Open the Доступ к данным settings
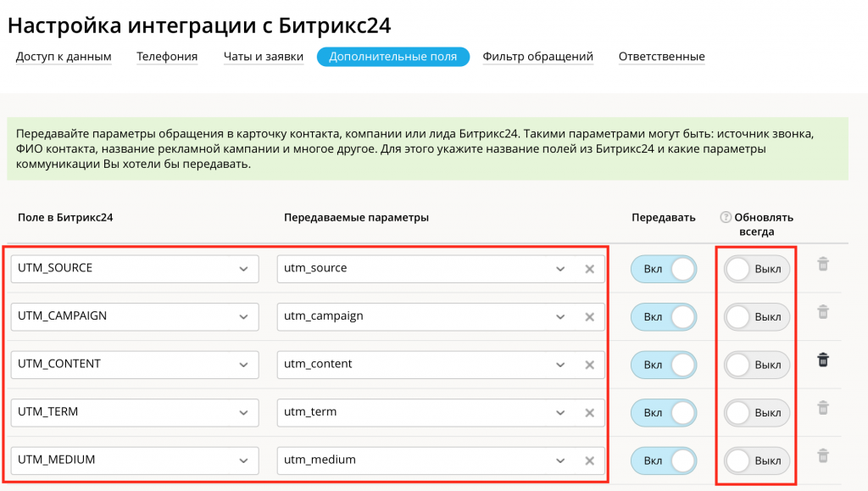The image size is (868, 491). tap(63, 56)
